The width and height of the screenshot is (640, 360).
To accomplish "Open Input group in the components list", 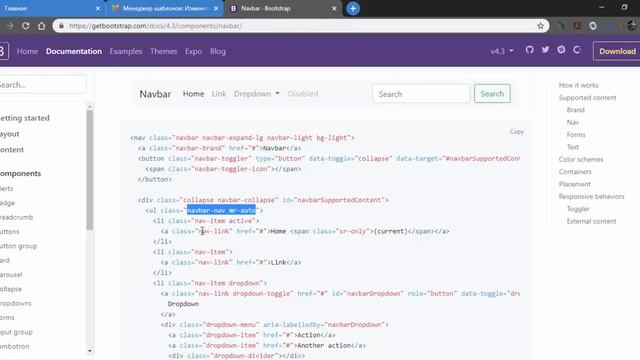I will (16, 332).
